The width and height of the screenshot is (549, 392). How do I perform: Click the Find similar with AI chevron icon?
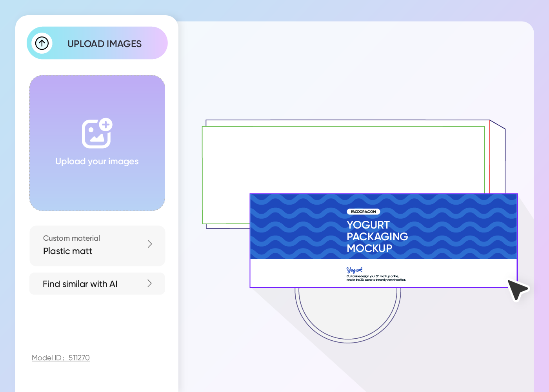click(149, 283)
